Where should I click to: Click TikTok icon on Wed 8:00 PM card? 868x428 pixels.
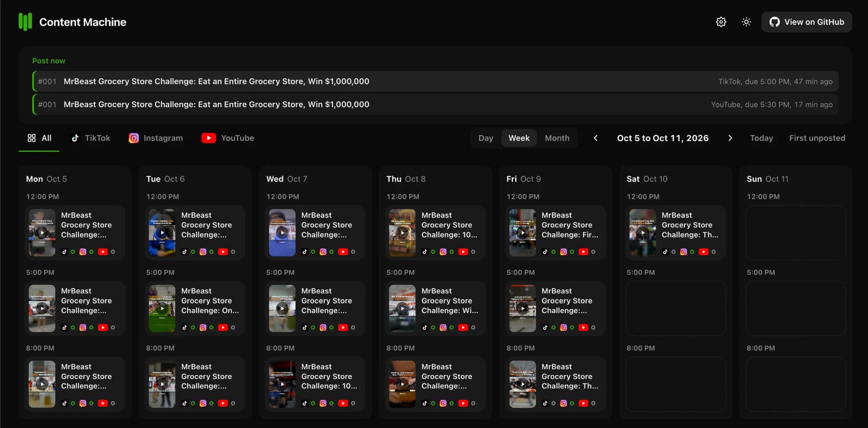305,403
